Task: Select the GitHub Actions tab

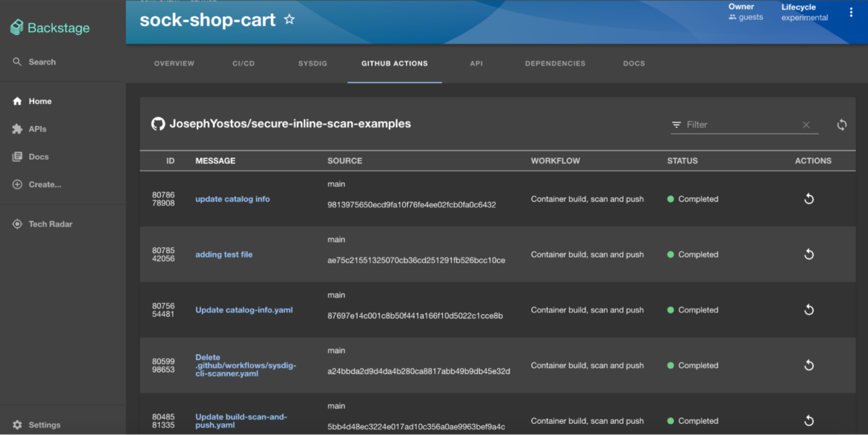Action: point(395,63)
